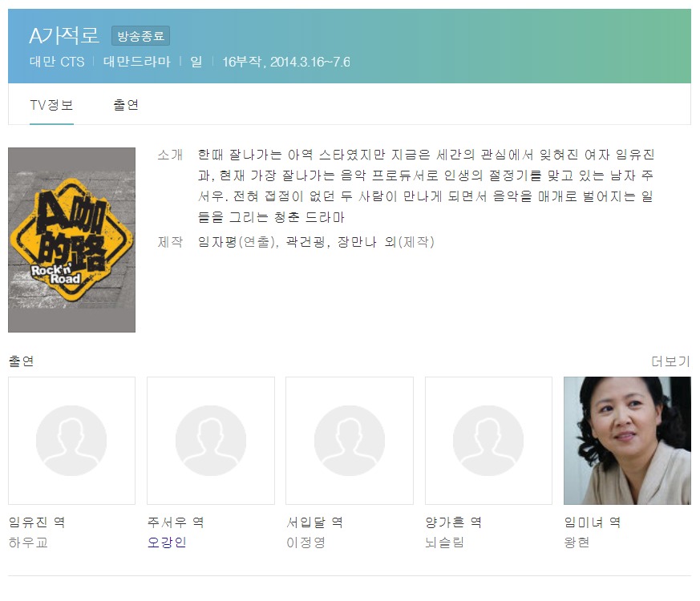Viewport: 700px width, 601px height.
Task: Click the 16부작, 2014.3.16~7.6 text
Action: pos(286,62)
